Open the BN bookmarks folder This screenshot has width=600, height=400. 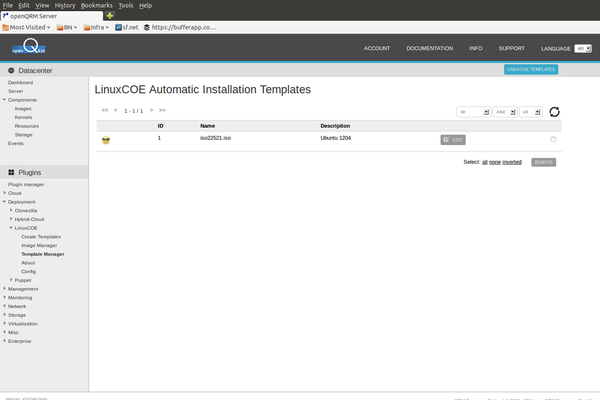67,27
